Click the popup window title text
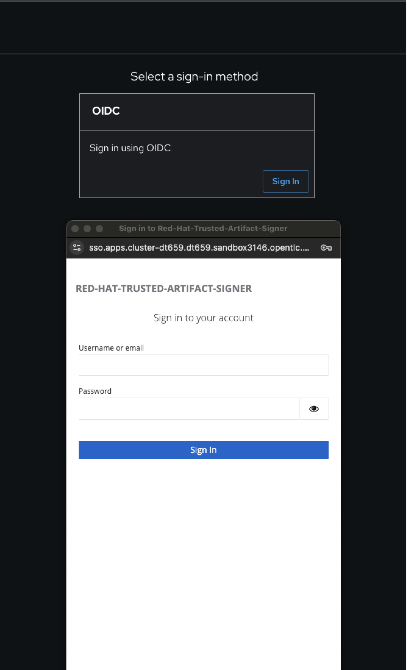The width and height of the screenshot is (407, 670). 203,229
